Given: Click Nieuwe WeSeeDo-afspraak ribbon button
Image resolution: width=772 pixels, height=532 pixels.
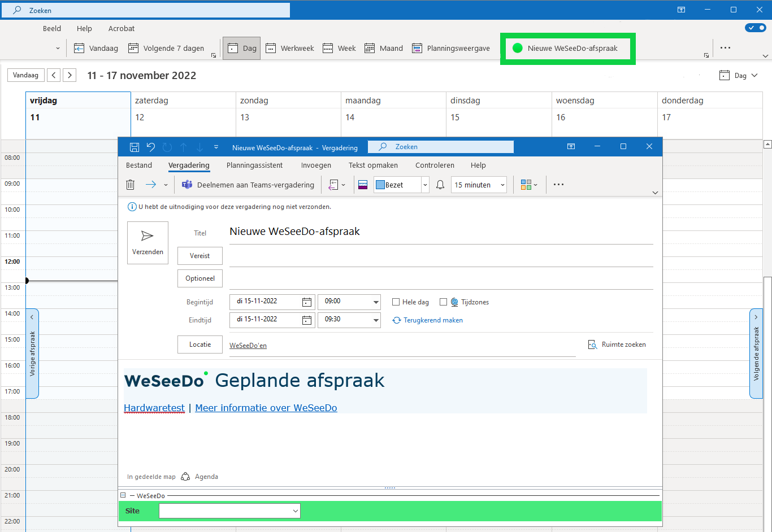Looking at the screenshot, I should [x=568, y=49].
